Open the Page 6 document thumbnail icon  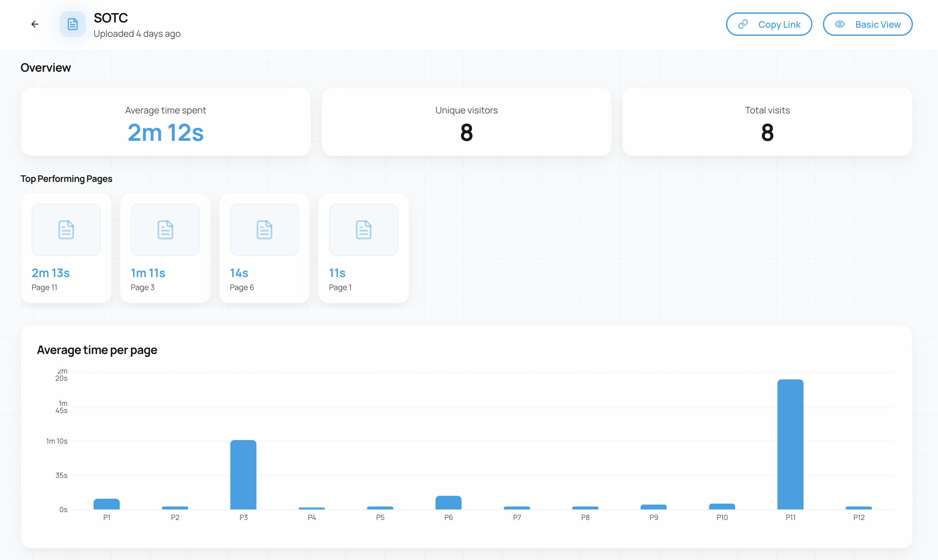tap(264, 229)
